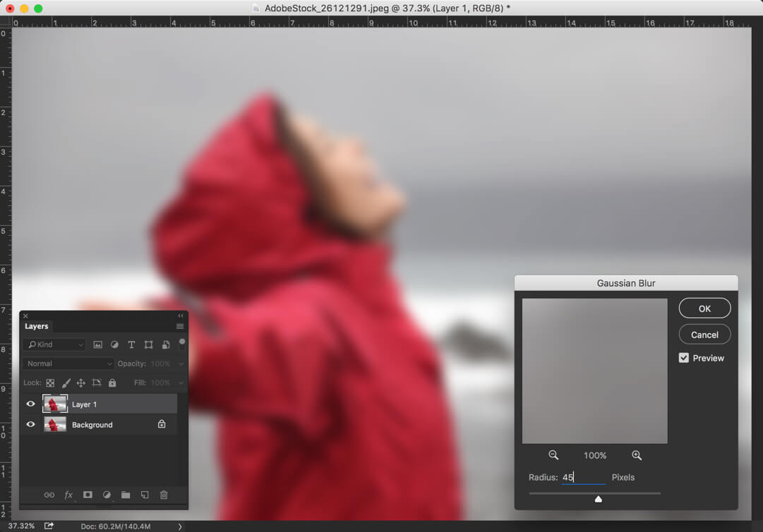Open the Kind filter dropdown
The image size is (763, 532).
(54, 345)
